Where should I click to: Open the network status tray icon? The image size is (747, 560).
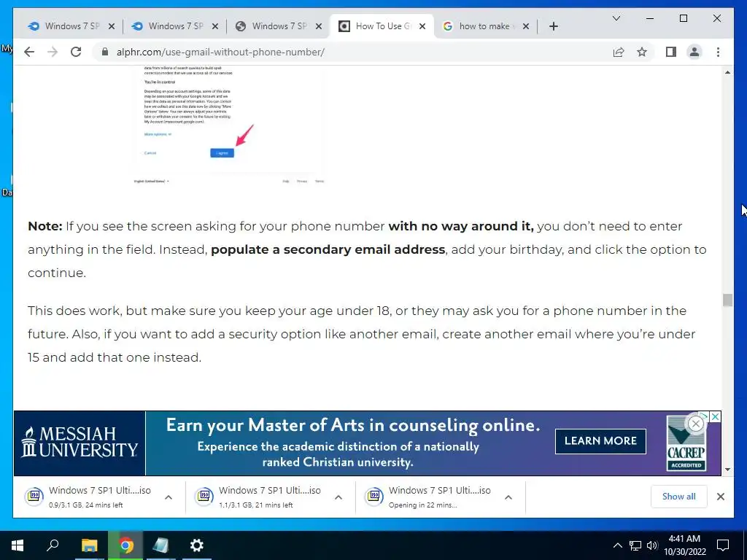(635, 545)
